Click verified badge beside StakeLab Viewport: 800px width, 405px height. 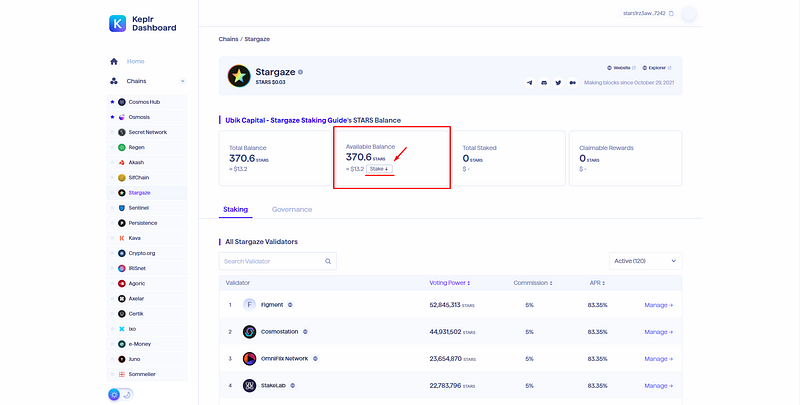tap(292, 386)
